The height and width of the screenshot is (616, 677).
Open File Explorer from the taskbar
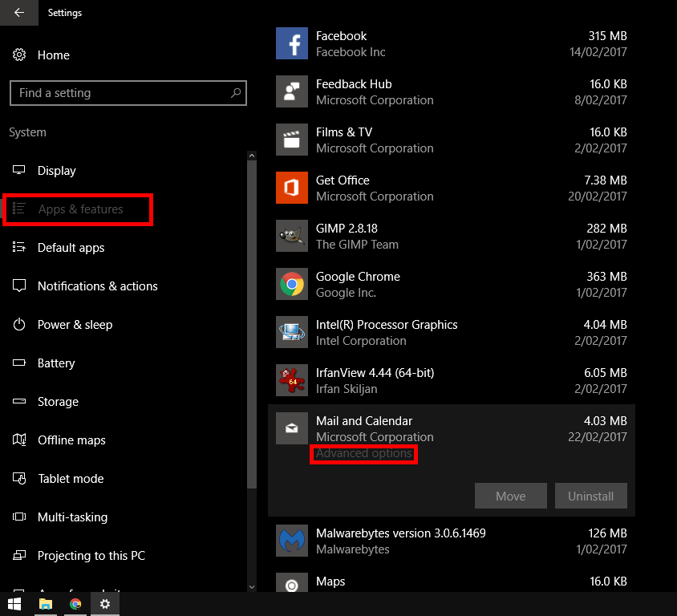[46, 604]
